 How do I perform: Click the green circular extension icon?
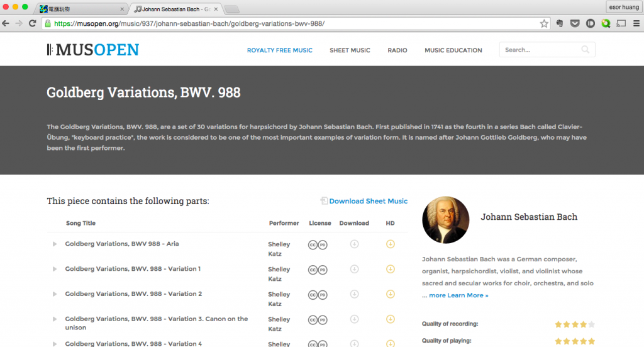pos(606,23)
